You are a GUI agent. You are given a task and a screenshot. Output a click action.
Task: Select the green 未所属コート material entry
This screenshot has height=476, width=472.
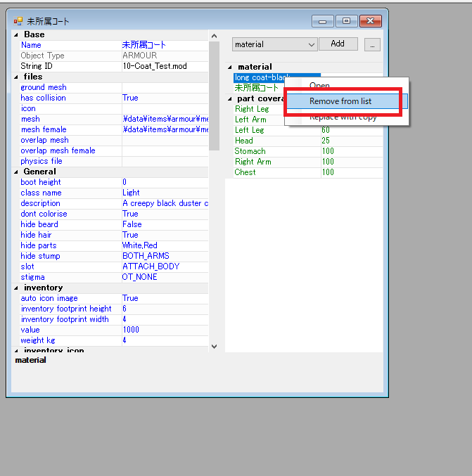tap(257, 88)
